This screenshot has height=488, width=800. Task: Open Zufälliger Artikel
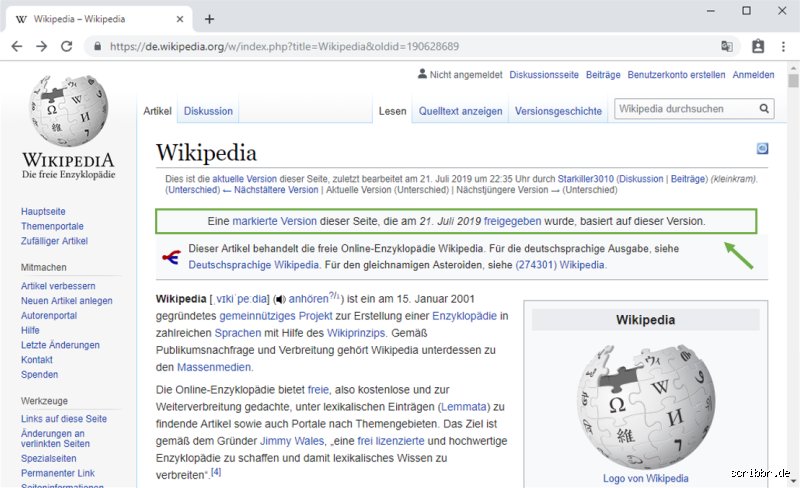pyautogui.click(x=54, y=241)
